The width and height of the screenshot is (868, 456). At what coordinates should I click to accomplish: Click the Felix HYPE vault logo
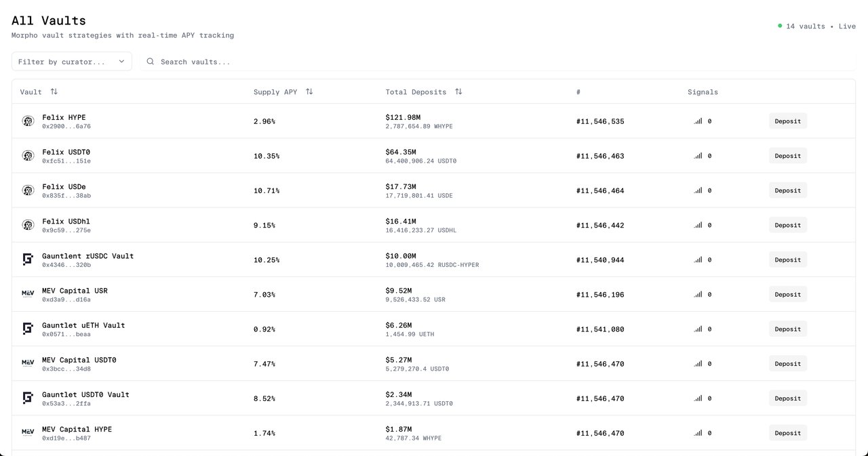click(28, 121)
